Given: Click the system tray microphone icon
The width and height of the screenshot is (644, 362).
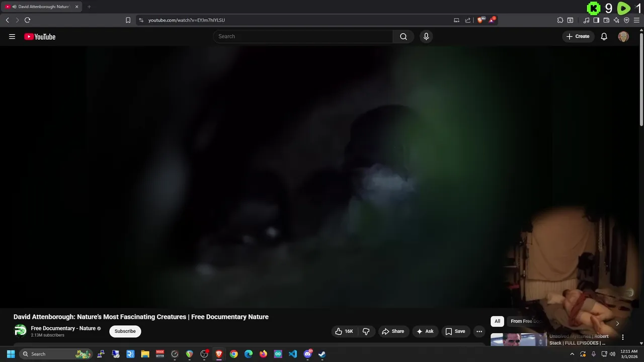Looking at the screenshot, I should click(x=594, y=354).
